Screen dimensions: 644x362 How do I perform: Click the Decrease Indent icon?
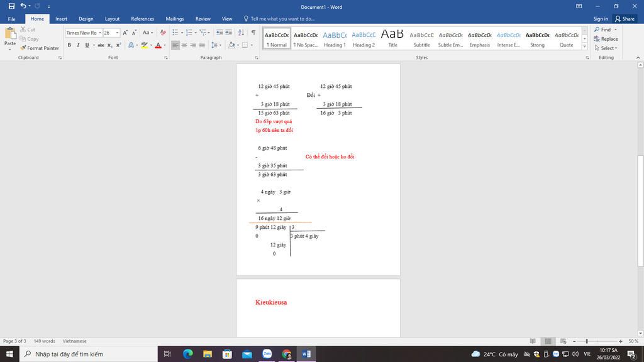tap(219, 33)
